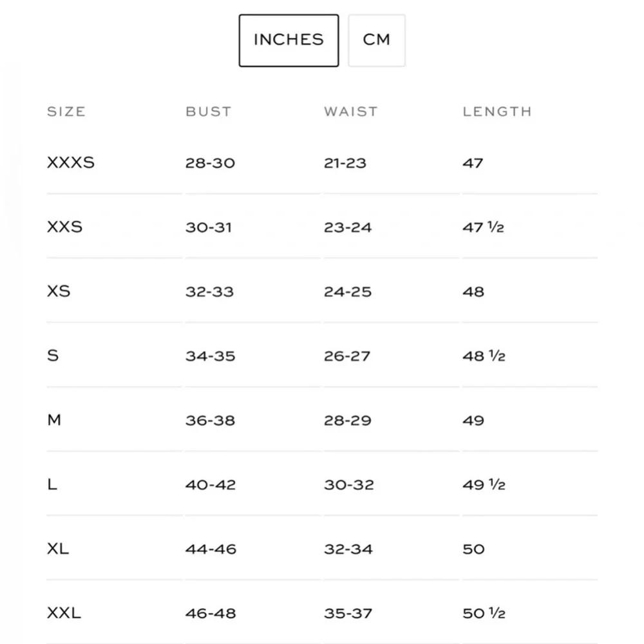The height and width of the screenshot is (644, 644).
Task: Switch measurements to CM
Action: (377, 40)
